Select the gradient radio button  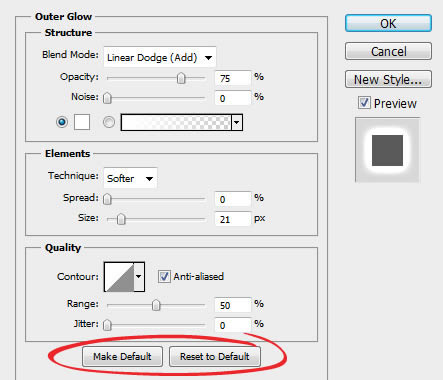click(x=109, y=122)
